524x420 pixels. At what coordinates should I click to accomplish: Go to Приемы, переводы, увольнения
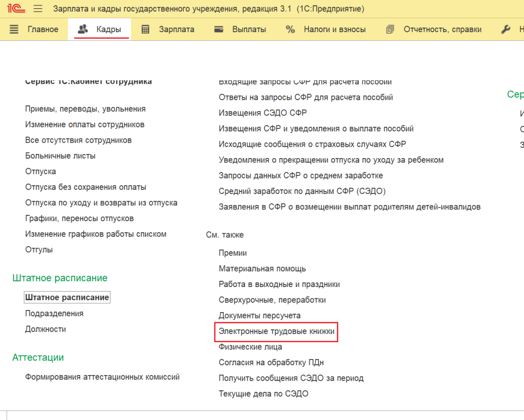[x=85, y=109]
